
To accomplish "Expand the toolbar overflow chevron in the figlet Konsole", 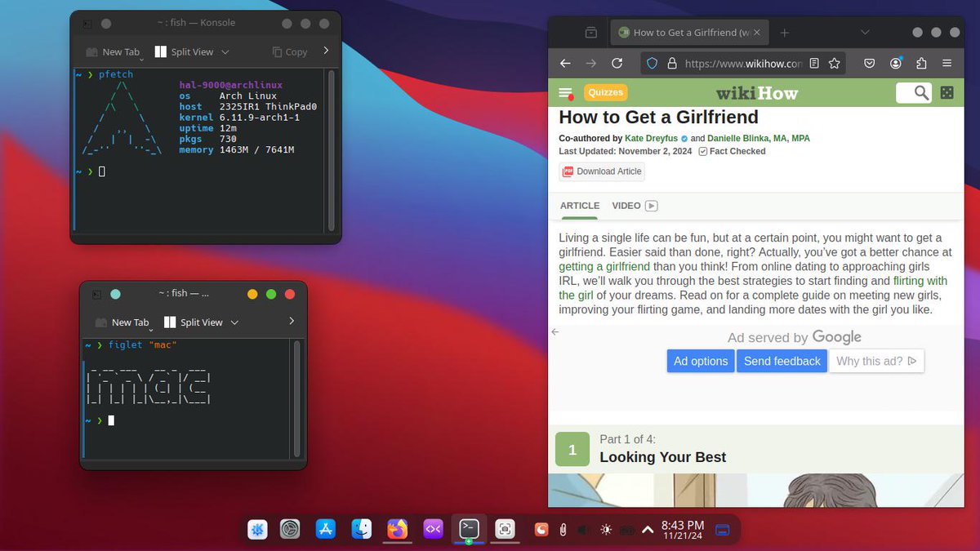I will pyautogui.click(x=292, y=322).
